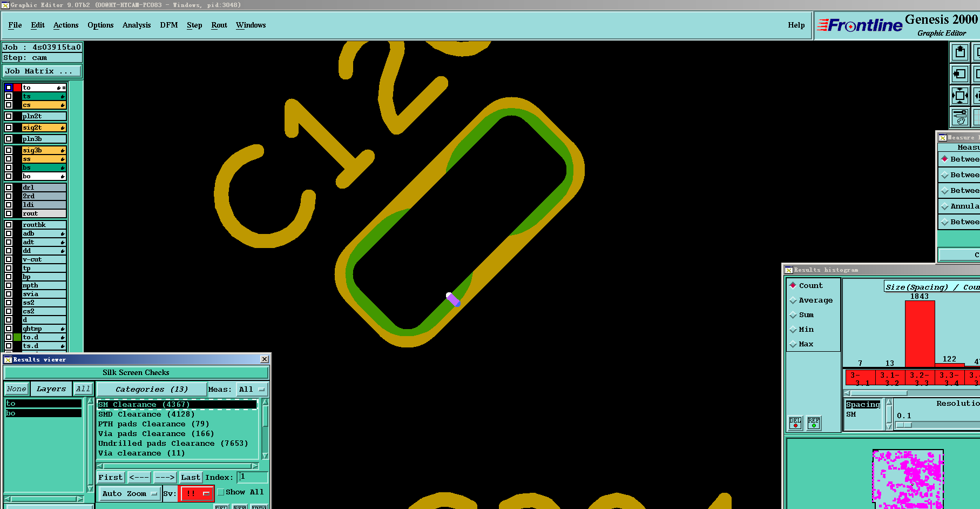Click the Results histogram window menu icon
Screen dimensions: 980x509
(x=789, y=270)
